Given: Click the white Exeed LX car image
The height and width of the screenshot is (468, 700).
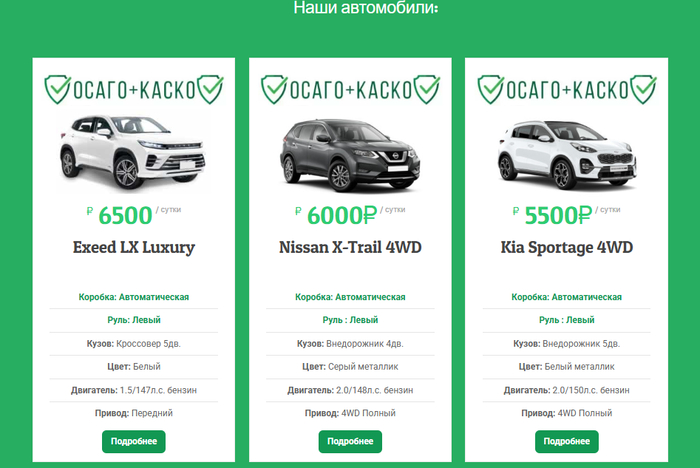Looking at the screenshot, I should tap(133, 151).
